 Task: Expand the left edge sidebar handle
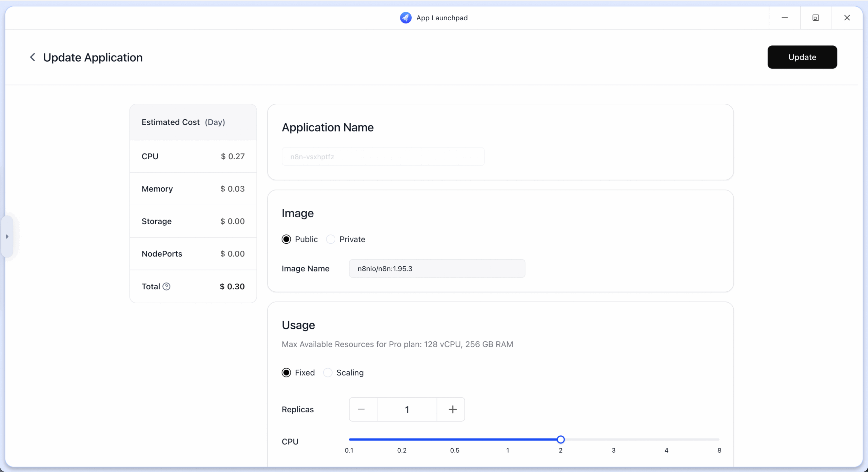click(7, 237)
